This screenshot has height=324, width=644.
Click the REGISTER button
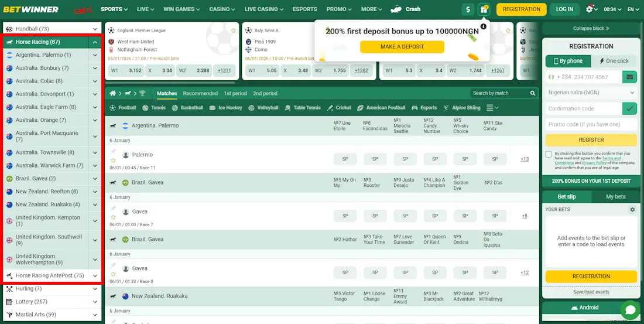pyautogui.click(x=591, y=140)
